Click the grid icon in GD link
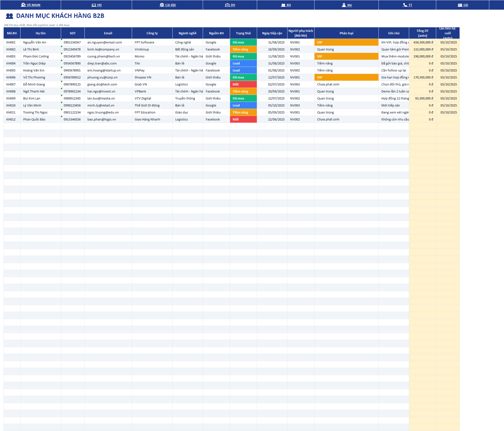This screenshot has height=431, width=504. [x=460, y=5]
